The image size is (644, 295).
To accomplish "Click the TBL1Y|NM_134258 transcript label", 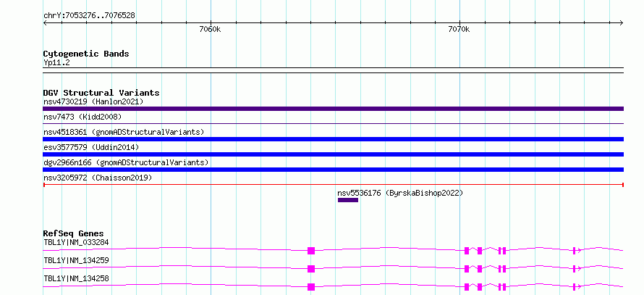I will pyautogui.click(x=76, y=278).
